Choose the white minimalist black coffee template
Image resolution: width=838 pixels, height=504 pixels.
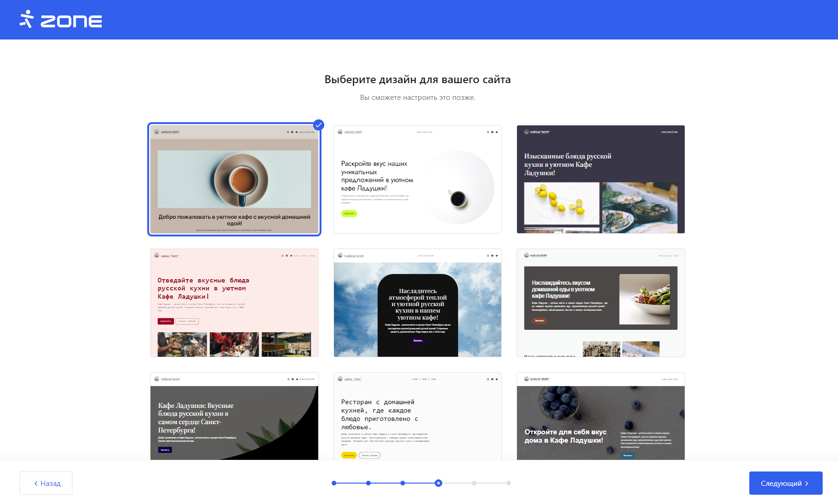click(x=417, y=179)
